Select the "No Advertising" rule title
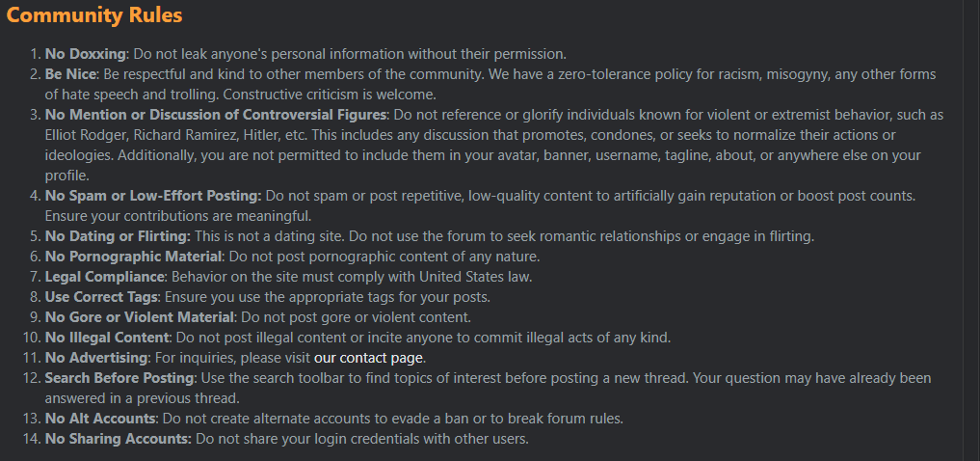 pos(97,359)
